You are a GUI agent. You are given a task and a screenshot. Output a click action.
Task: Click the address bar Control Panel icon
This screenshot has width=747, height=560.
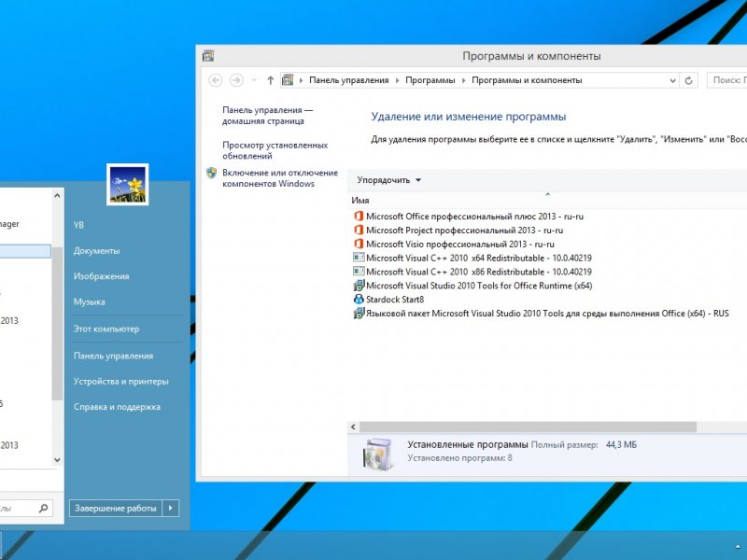tap(288, 80)
